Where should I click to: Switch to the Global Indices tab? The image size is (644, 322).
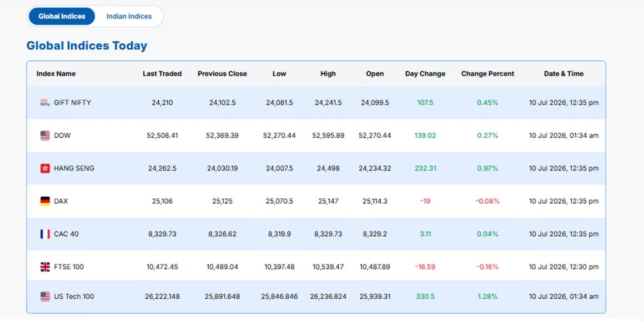(62, 17)
